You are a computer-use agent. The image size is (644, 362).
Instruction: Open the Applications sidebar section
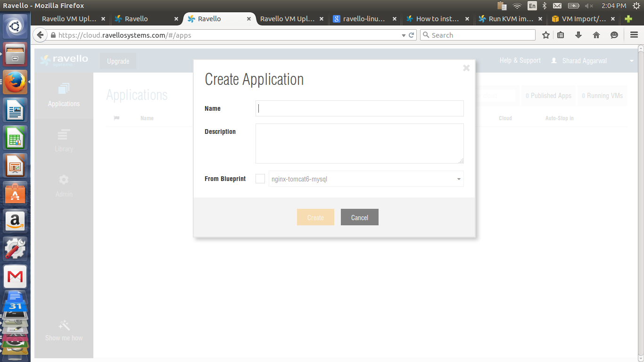[64, 95]
